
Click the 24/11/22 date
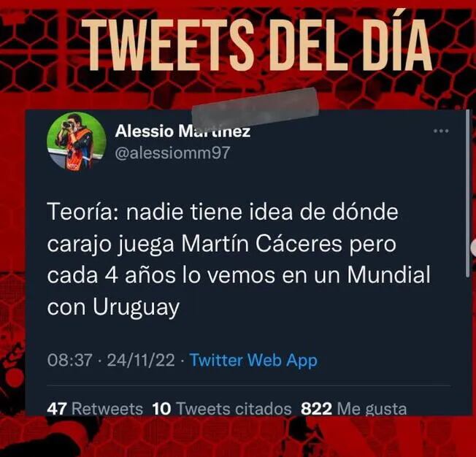click(141, 360)
